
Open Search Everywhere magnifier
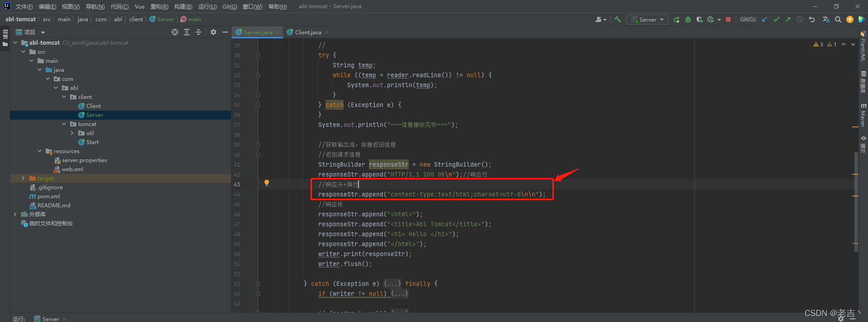[838, 19]
